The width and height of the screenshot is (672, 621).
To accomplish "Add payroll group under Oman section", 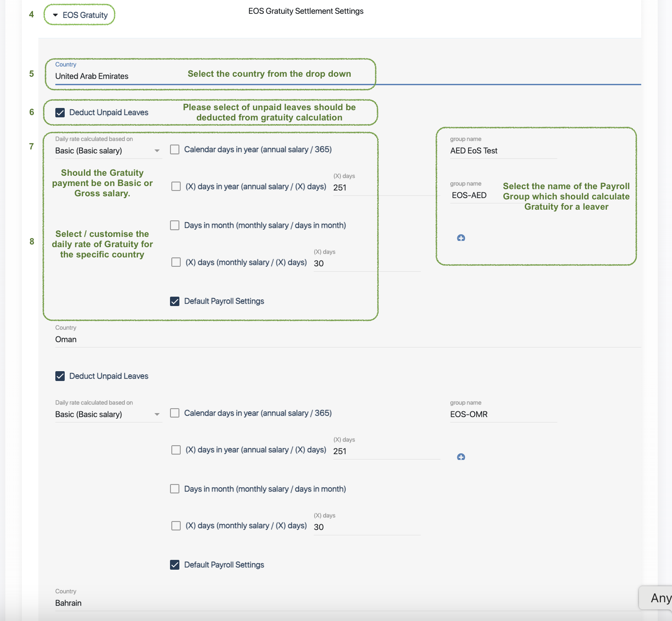I will pyautogui.click(x=461, y=457).
